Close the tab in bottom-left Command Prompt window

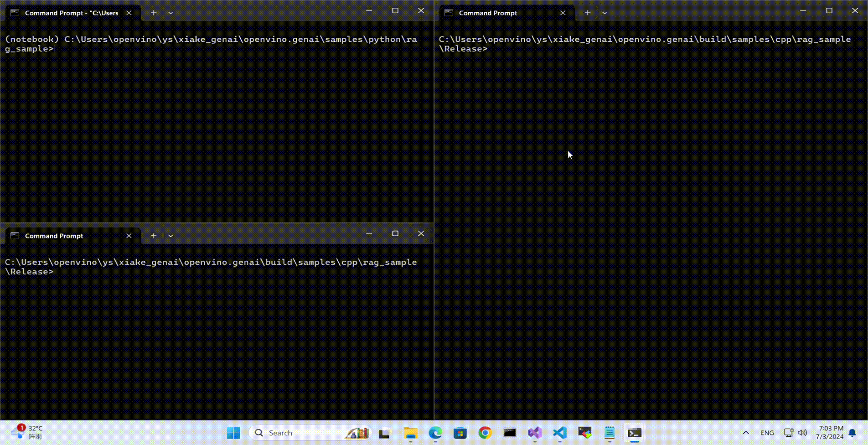click(129, 236)
